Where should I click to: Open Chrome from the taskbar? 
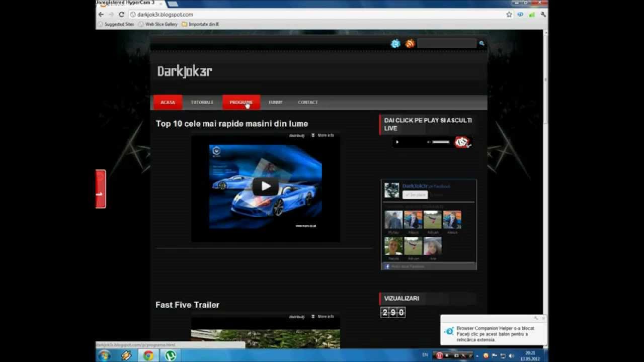pyautogui.click(x=148, y=355)
